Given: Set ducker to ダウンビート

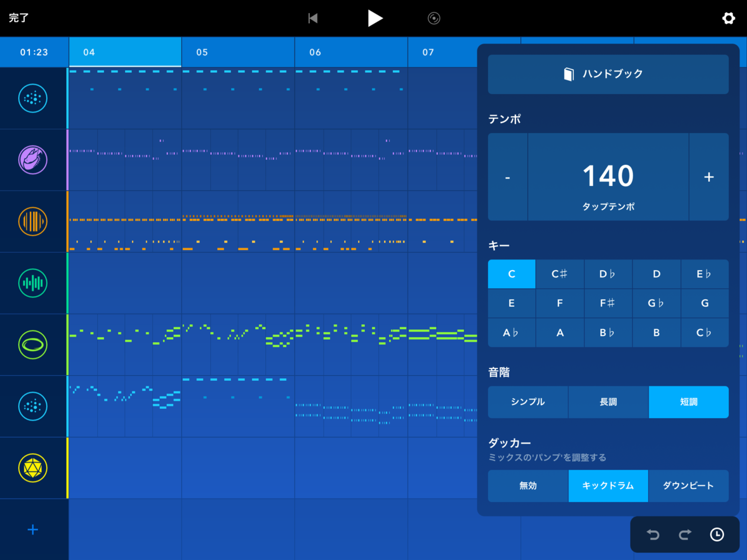Looking at the screenshot, I should (x=688, y=486).
